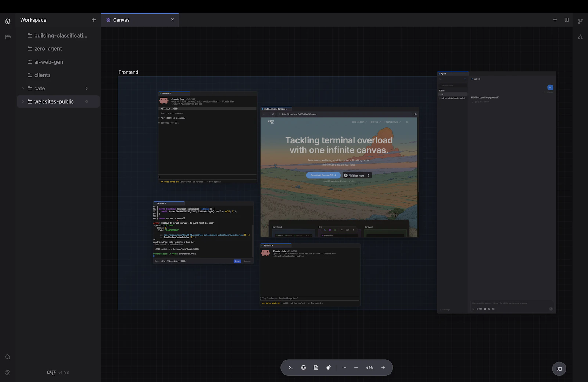Open GitHub link in webpage nav

click(x=376, y=122)
